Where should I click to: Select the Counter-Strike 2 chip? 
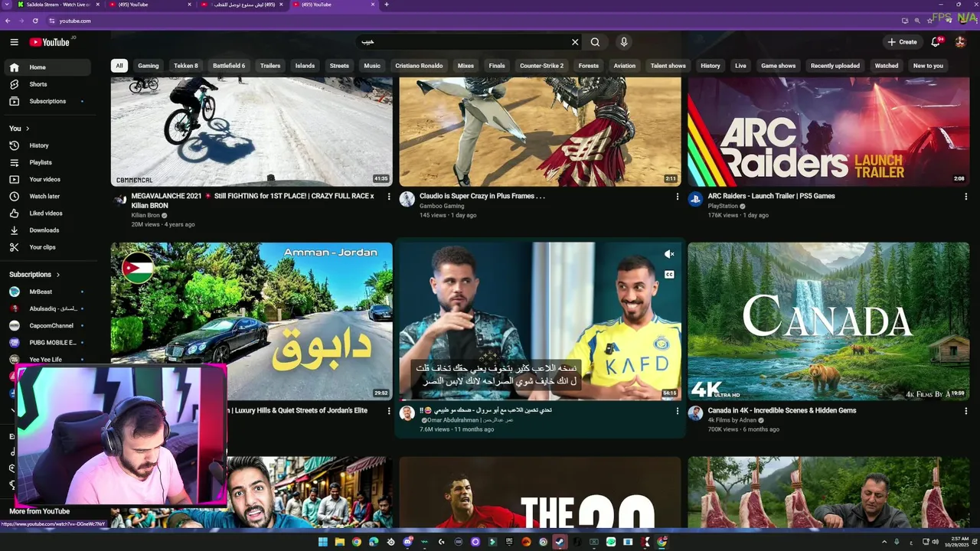tap(541, 66)
